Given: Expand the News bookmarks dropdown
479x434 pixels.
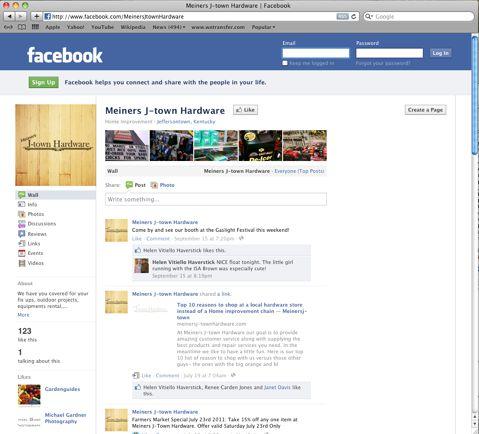Looking at the screenshot, I should pyautogui.click(x=169, y=27).
